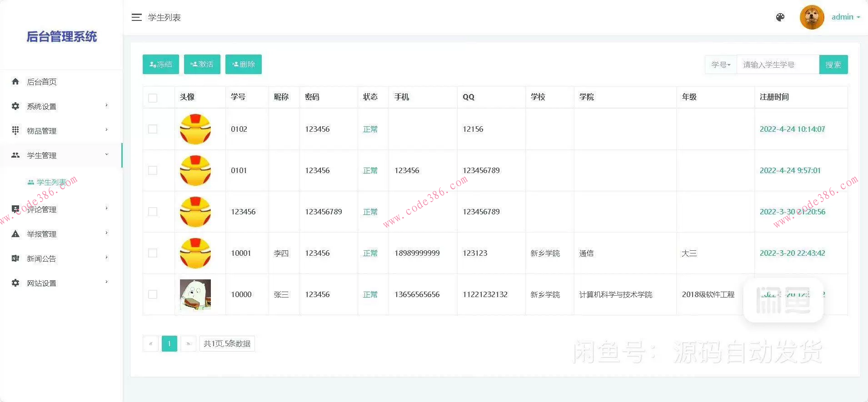Click the 搜索 search button
868x402 pixels.
(833, 65)
